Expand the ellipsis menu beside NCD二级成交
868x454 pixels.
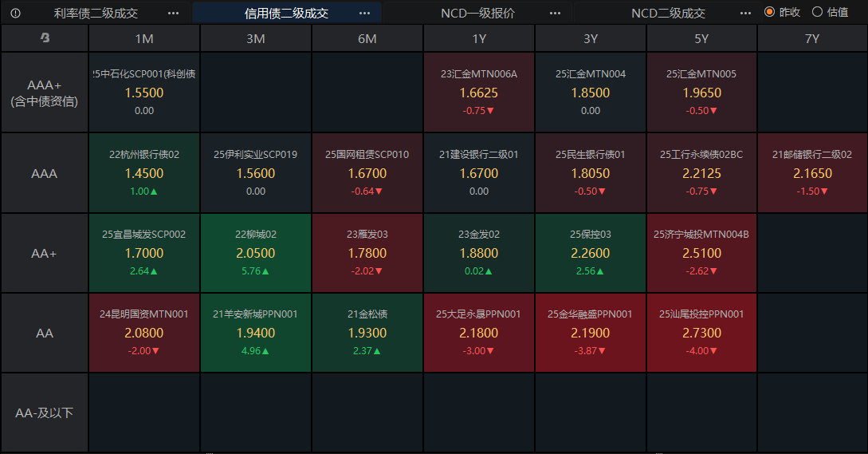pos(746,13)
